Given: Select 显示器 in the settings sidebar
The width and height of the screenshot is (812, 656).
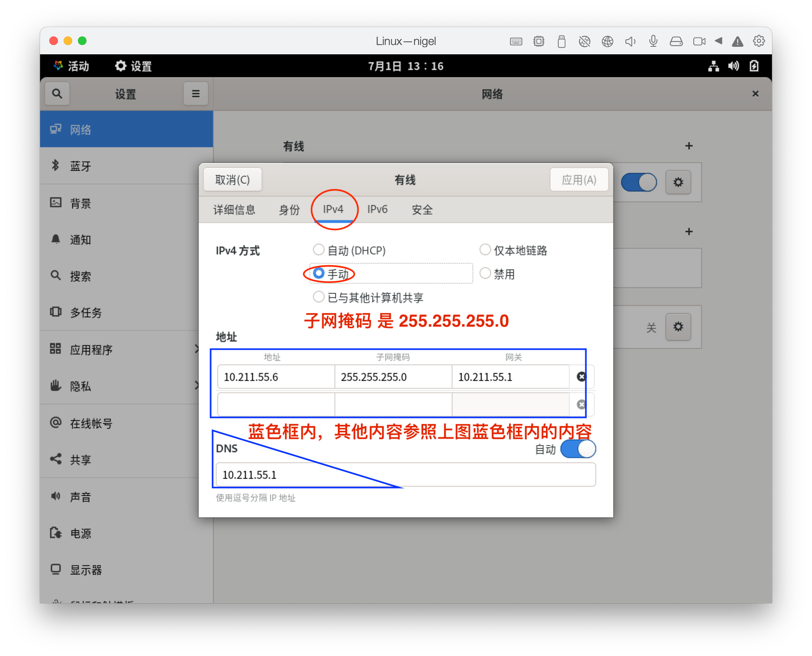Looking at the screenshot, I should [x=126, y=570].
